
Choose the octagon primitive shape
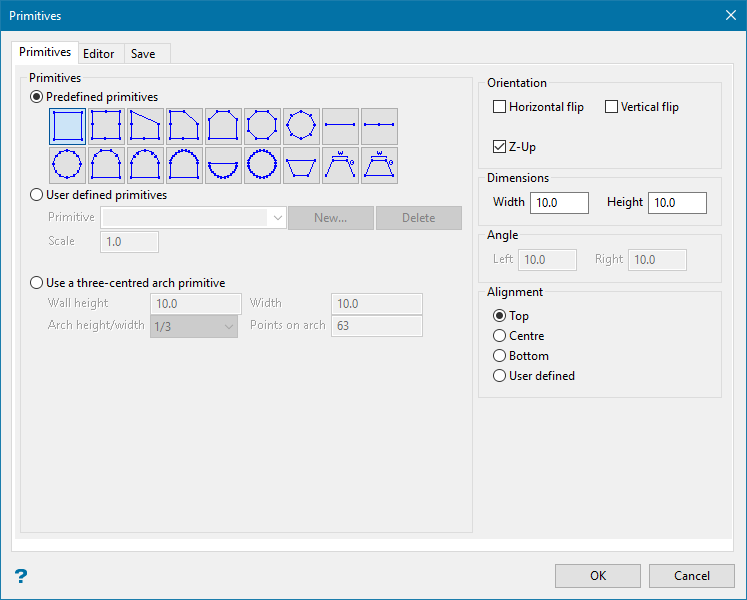[263, 126]
